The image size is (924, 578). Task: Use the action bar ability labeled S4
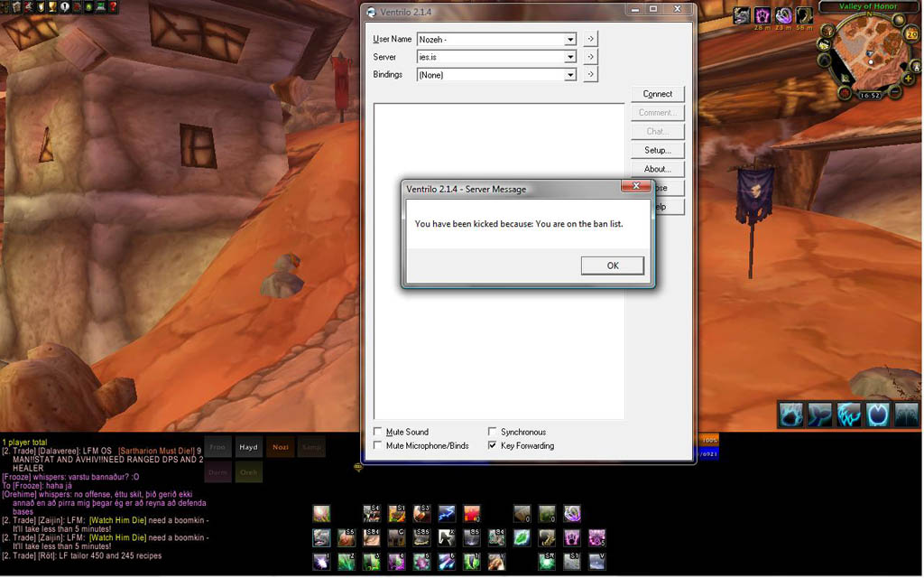point(371,514)
